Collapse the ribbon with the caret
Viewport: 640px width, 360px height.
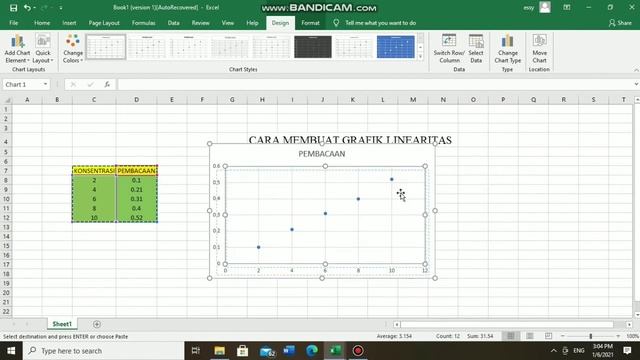pyautogui.click(x=636, y=70)
